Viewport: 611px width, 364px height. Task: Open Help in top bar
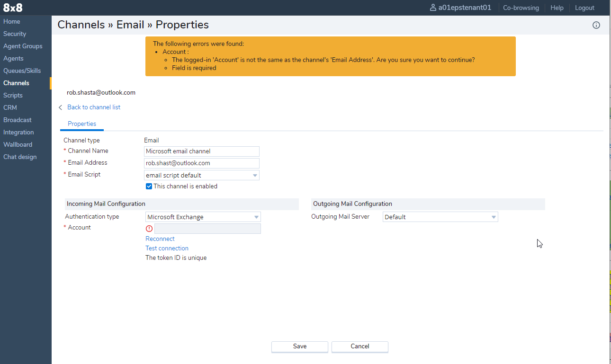[x=557, y=8]
